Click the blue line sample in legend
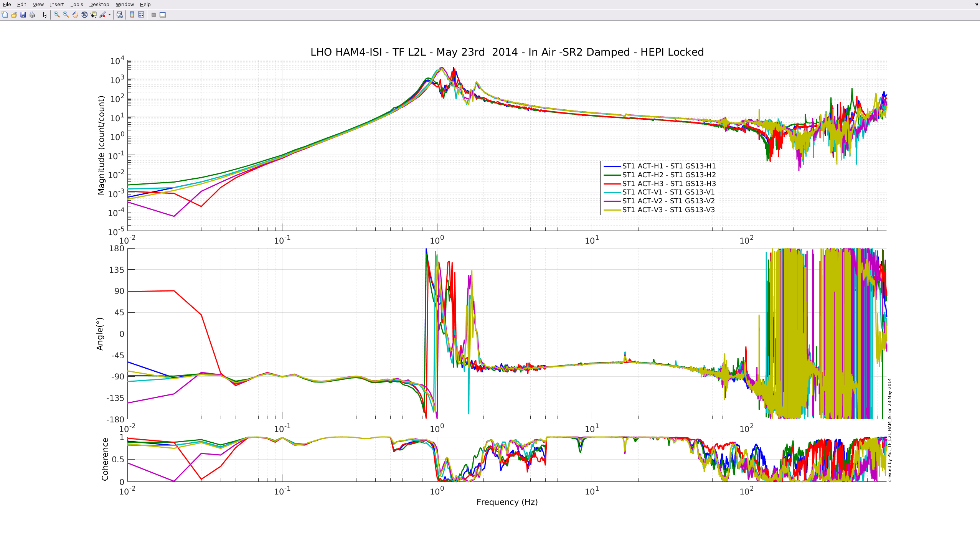This screenshot has height=539, width=980. (x=612, y=166)
